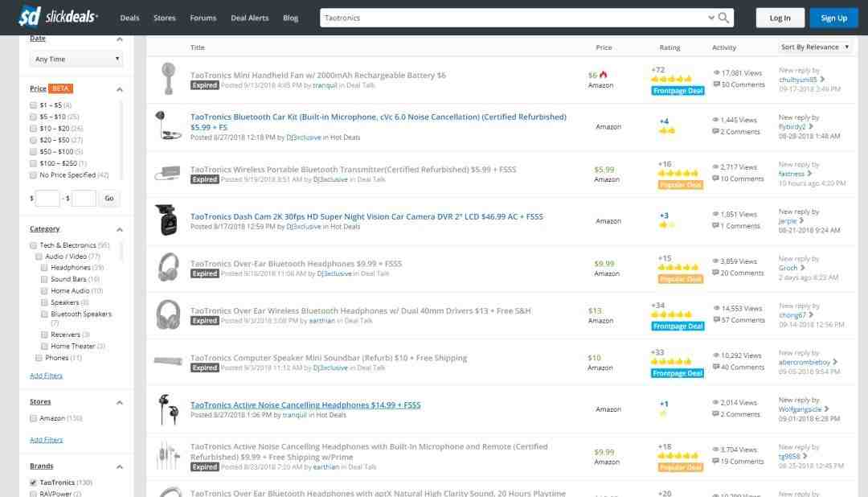Open the Mini Handheld Fan thumbnail
868x497 pixels.
click(168, 79)
